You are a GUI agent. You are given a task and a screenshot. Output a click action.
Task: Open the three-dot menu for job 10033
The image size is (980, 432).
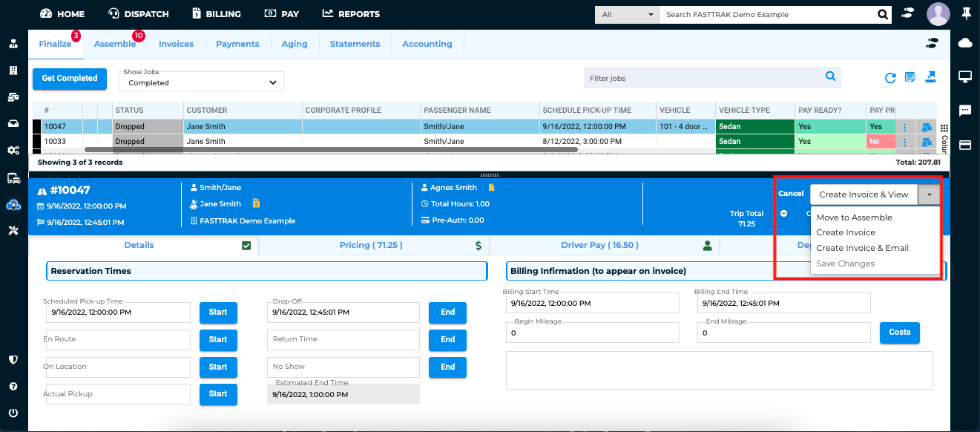[904, 142]
